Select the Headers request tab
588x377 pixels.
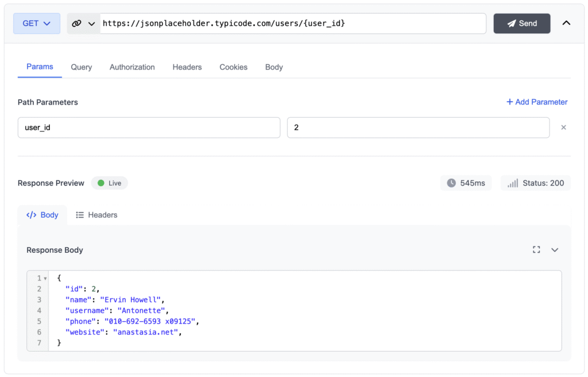[187, 67]
